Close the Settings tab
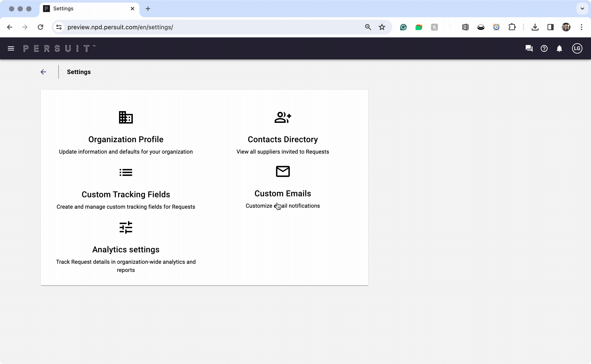This screenshot has width=591, height=364. coord(132,9)
